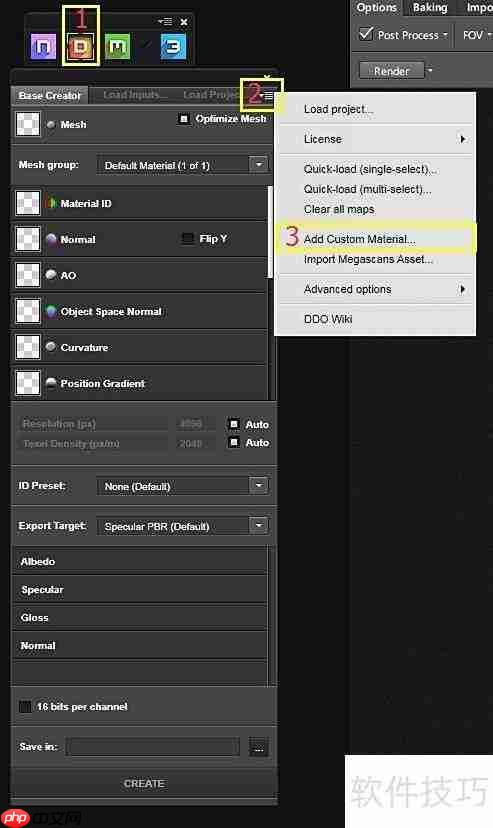Launch the orange DDO icon

click(80, 47)
